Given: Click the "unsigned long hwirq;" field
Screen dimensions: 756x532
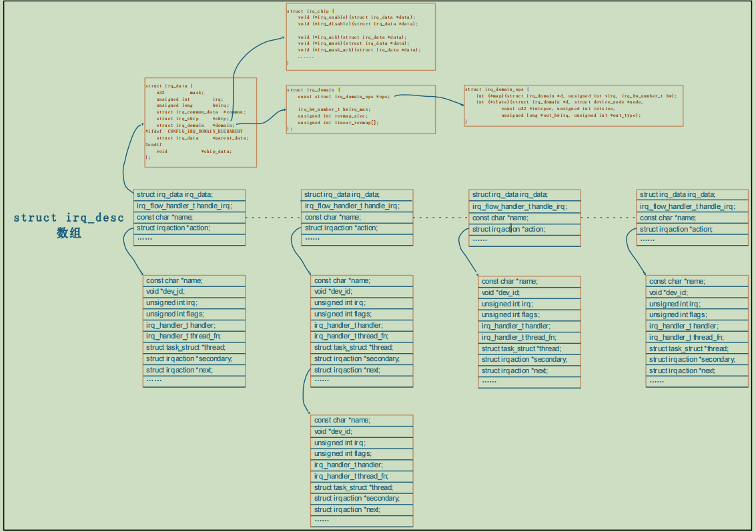Looking at the screenshot, I should point(192,105).
